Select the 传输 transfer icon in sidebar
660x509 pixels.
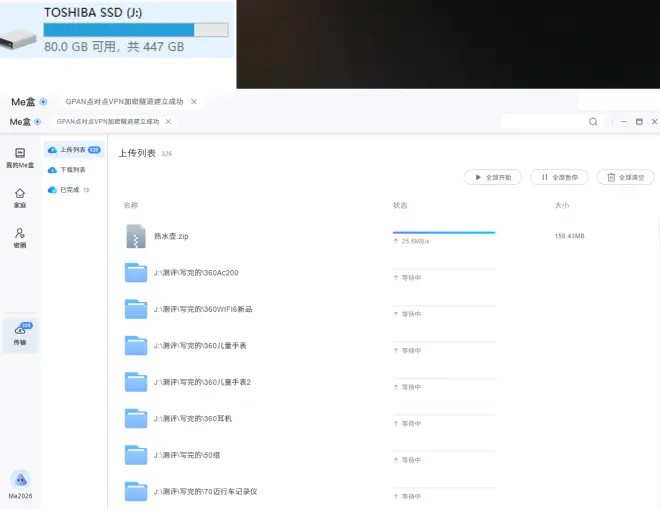20,334
